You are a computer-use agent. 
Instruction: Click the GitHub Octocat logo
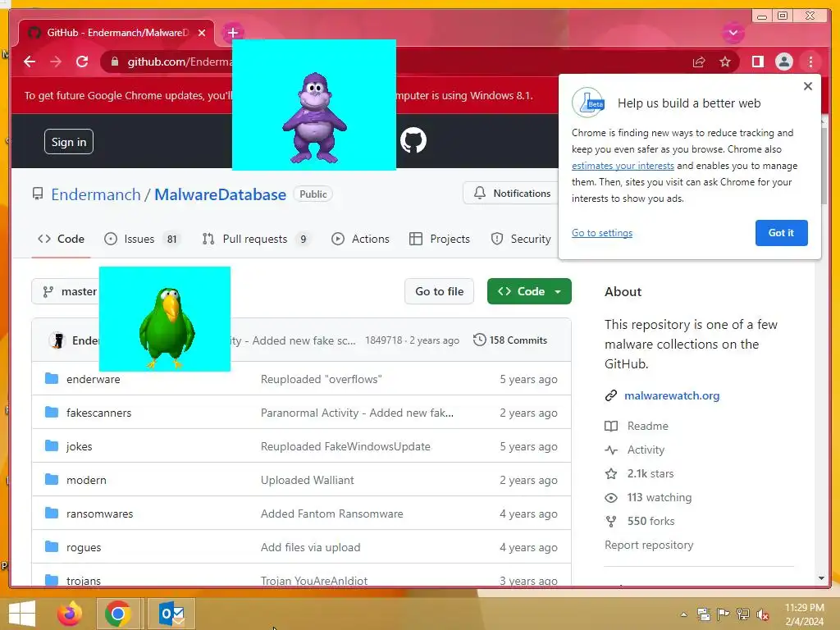click(x=413, y=140)
